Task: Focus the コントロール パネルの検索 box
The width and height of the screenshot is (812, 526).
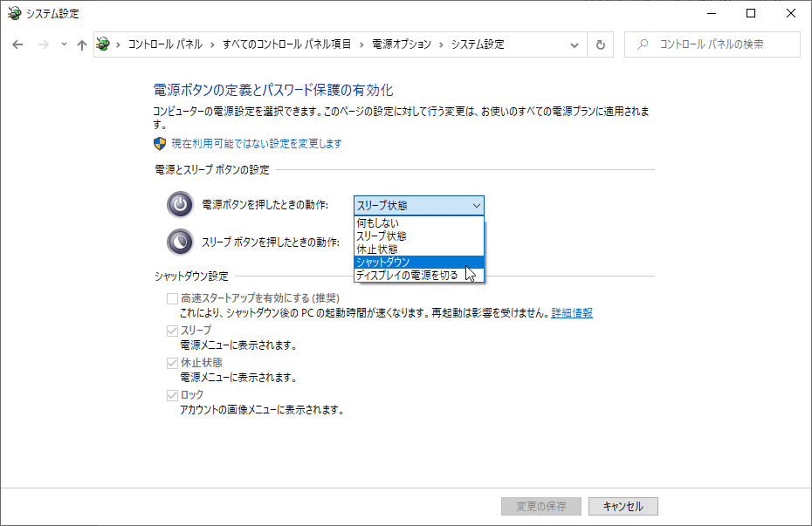Action: [712, 44]
